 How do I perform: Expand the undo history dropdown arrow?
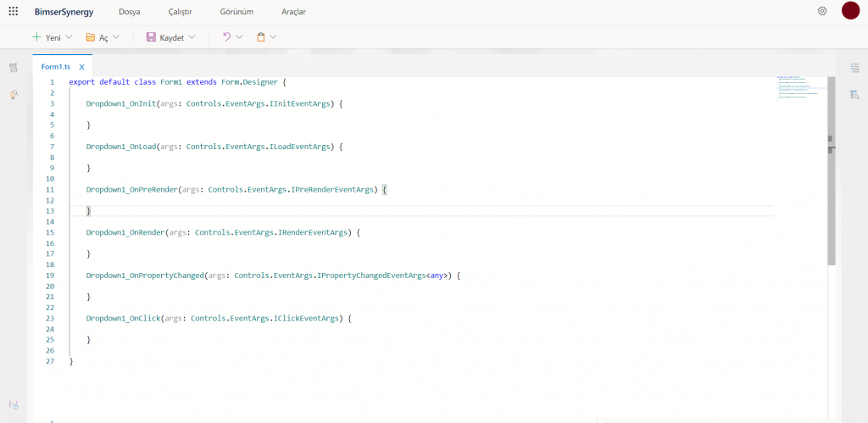click(x=239, y=37)
